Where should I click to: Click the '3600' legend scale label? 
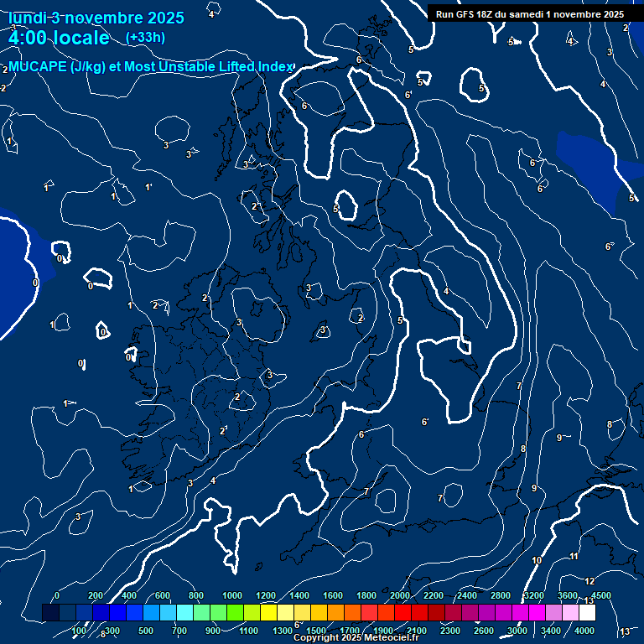[568, 595]
